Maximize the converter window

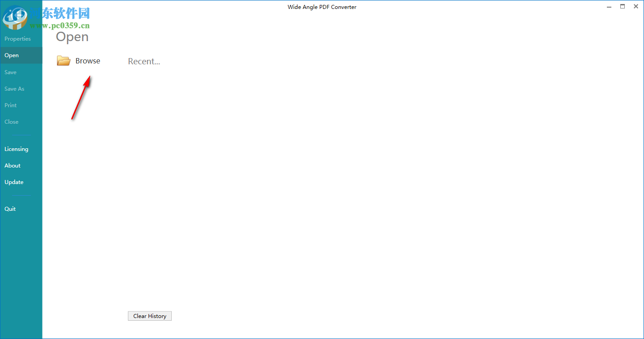pos(623,7)
